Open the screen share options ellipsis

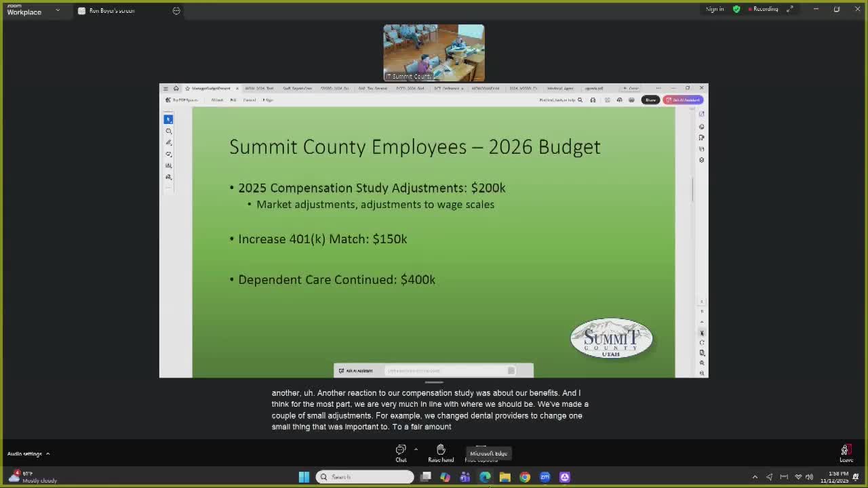[176, 10]
